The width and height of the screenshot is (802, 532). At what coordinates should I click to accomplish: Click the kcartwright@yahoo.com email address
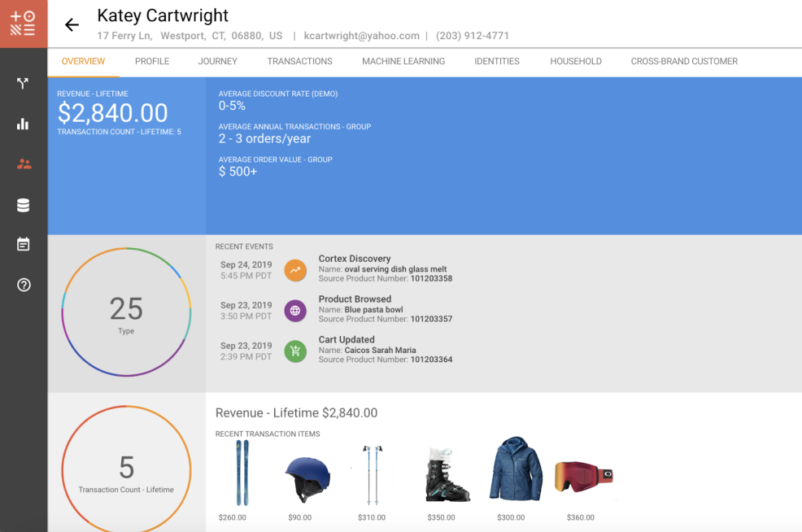click(x=362, y=36)
